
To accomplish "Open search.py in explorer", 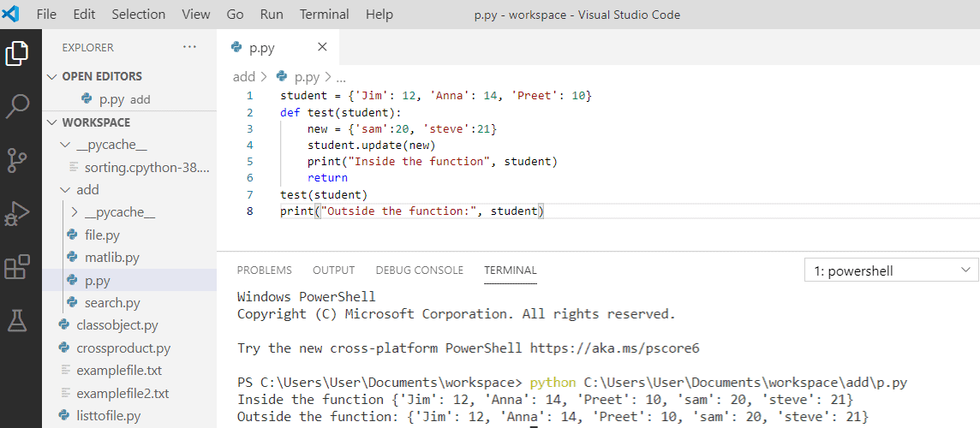I will click(x=129, y=303).
